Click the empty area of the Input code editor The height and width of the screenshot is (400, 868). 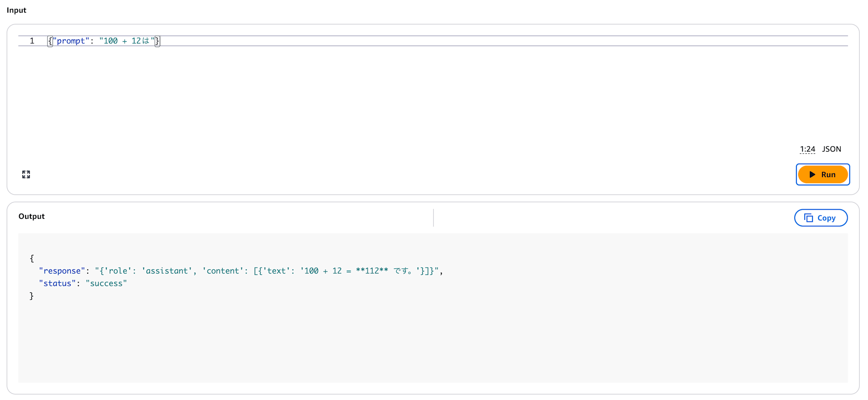(x=391, y=96)
